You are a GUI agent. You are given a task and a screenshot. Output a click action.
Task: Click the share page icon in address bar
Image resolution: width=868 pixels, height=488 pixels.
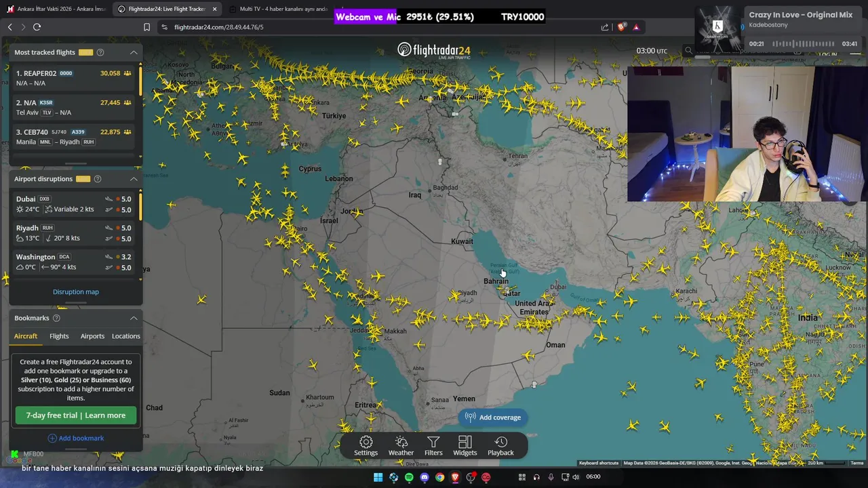[x=605, y=27]
